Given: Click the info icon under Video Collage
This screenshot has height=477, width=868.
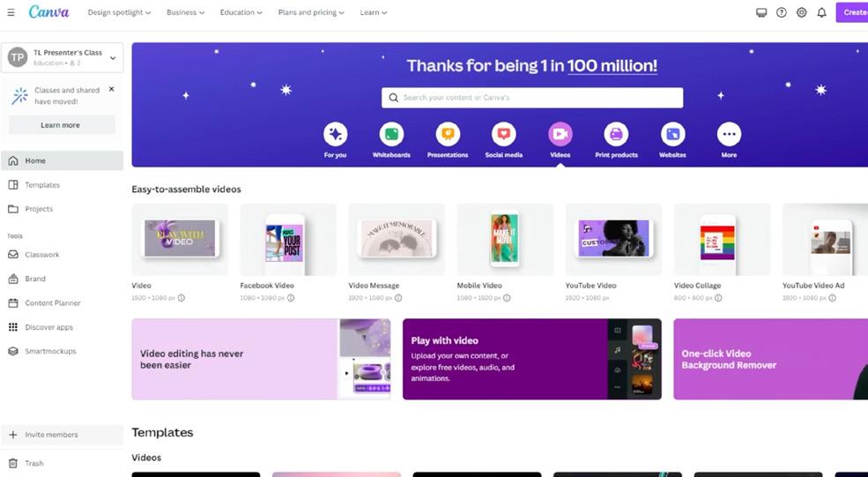Looking at the screenshot, I should 718,298.
